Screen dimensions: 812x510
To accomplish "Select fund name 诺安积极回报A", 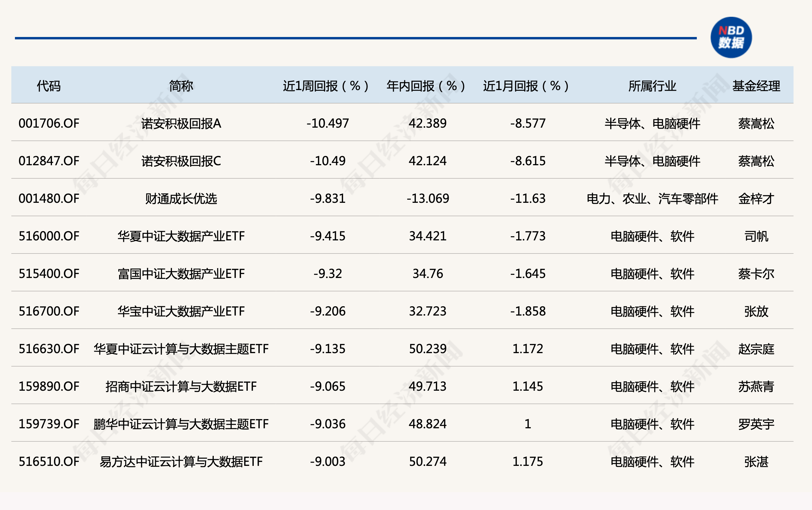I will [181, 124].
